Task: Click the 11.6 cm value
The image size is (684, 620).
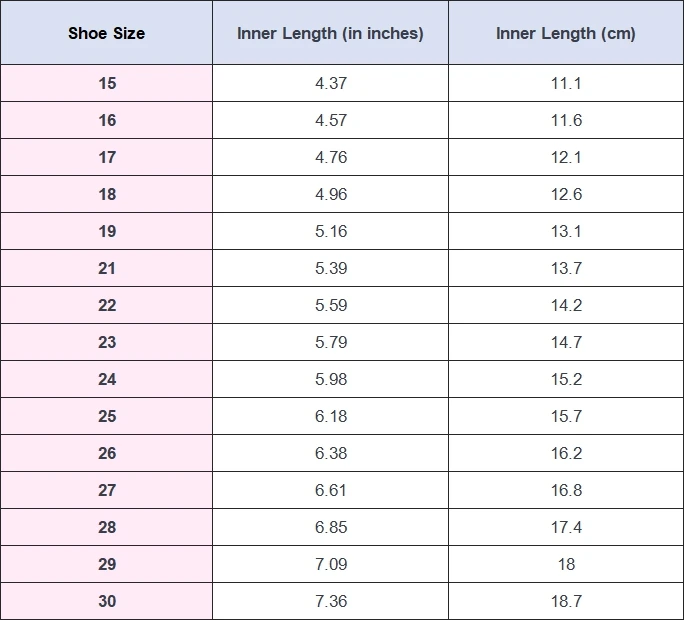Action: pos(566,120)
